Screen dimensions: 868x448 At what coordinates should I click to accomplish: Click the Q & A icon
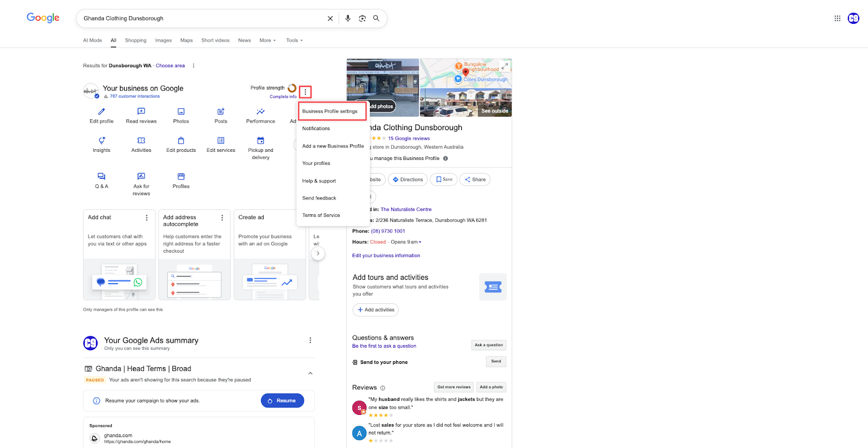(x=101, y=177)
